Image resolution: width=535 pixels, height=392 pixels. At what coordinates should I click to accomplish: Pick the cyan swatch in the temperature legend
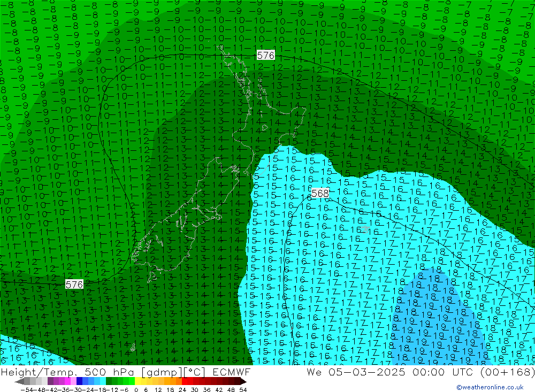pos(103,381)
